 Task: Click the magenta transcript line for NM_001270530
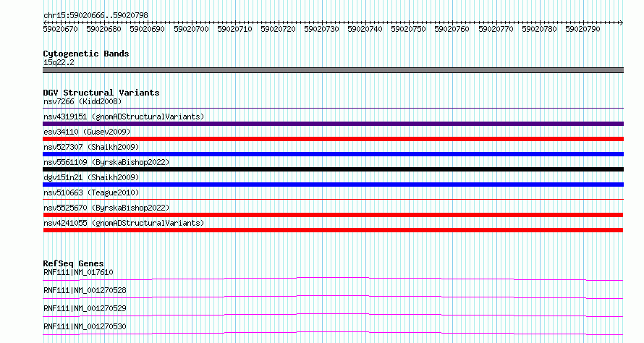[x=333, y=334]
